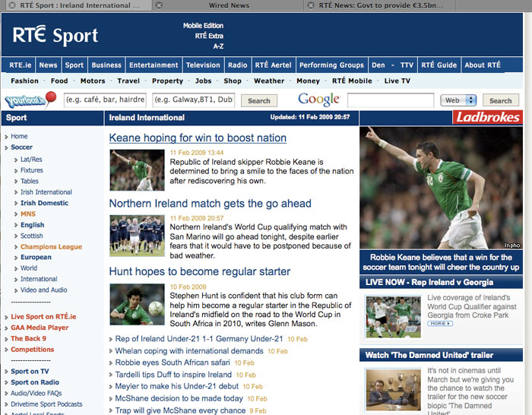Image resolution: width=532 pixels, height=415 pixels.
Task: Click the business type input field
Action: [x=105, y=100]
